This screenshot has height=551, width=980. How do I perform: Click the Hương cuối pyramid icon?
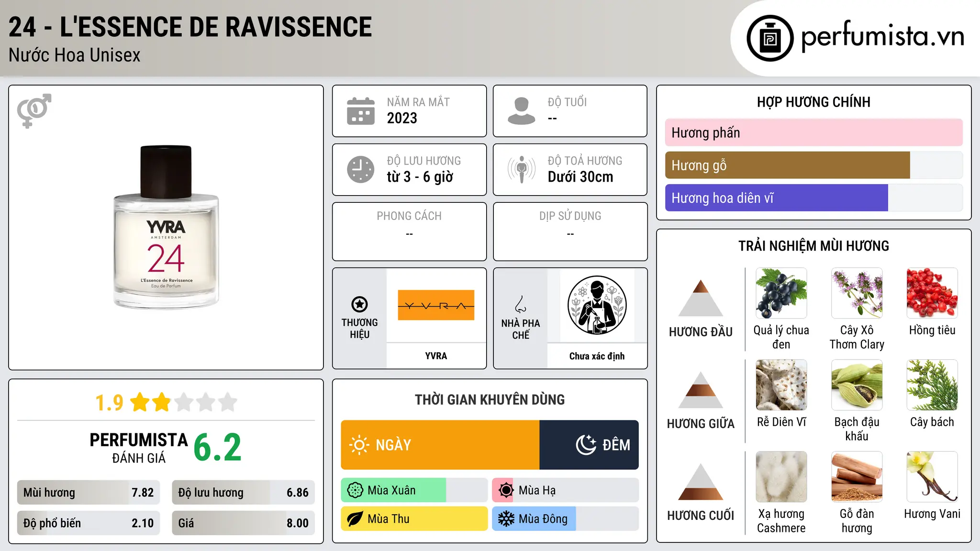click(x=701, y=482)
